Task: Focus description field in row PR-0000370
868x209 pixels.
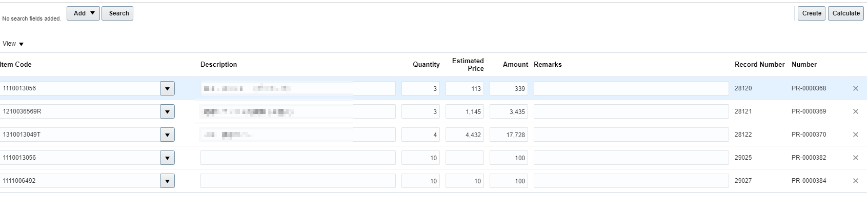Action: pyautogui.click(x=298, y=135)
